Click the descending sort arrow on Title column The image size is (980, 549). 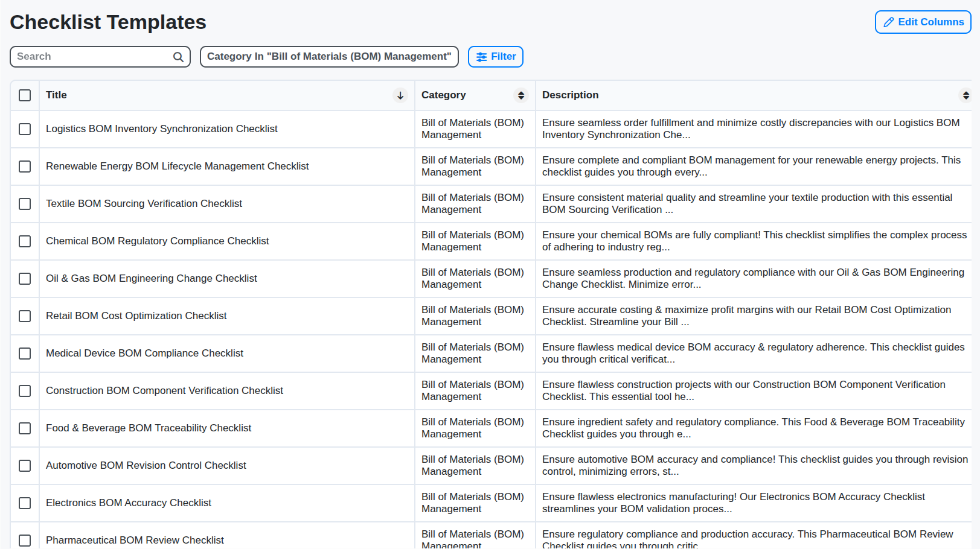(x=400, y=95)
